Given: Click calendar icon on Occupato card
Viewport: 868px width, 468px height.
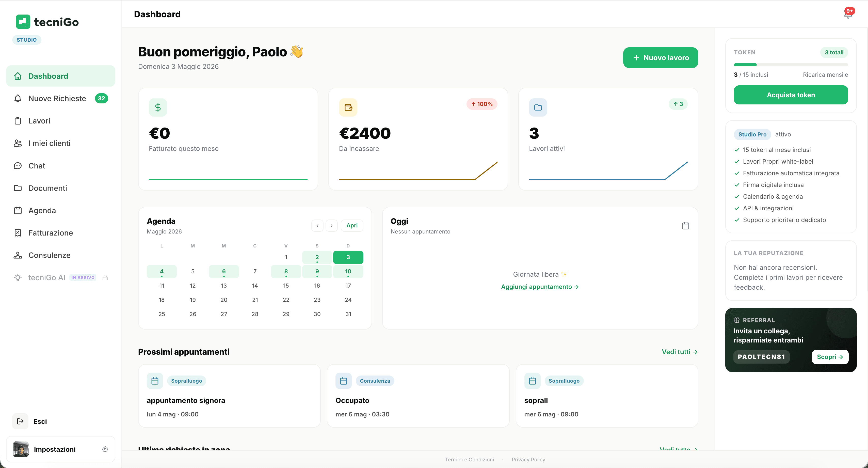Looking at the screenshot, I should (x=343, y=381).
